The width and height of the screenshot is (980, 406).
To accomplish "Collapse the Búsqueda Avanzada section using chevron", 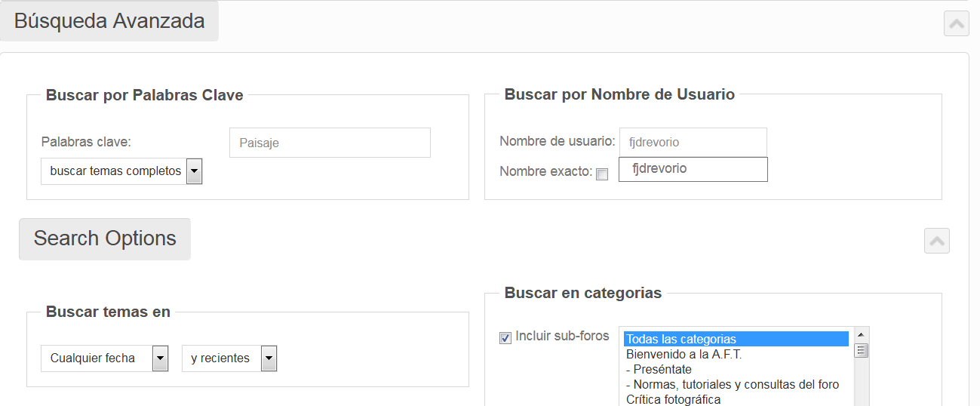I will tap(956, 23).
